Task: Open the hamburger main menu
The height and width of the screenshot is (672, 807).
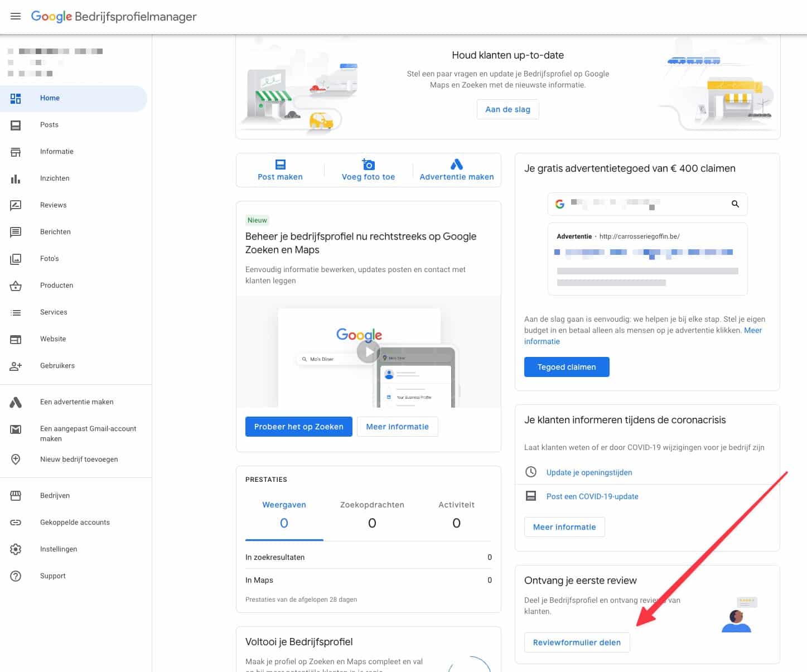Action: click(x=16, y=16)
